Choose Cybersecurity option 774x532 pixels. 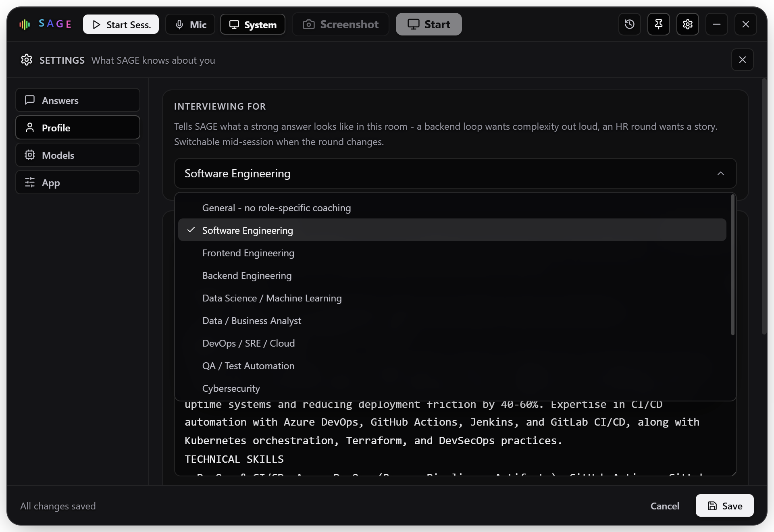click(x=452, y=388)
